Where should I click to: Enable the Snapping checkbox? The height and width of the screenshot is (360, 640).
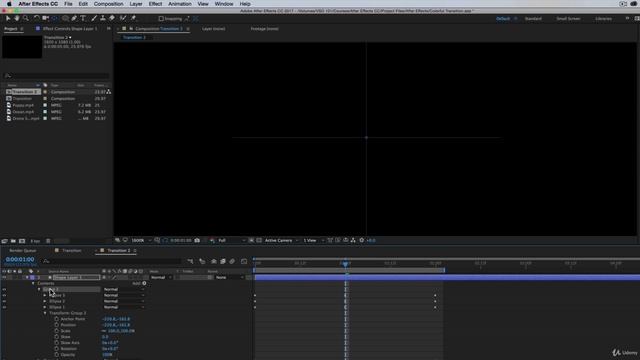(x=161, y=19)
